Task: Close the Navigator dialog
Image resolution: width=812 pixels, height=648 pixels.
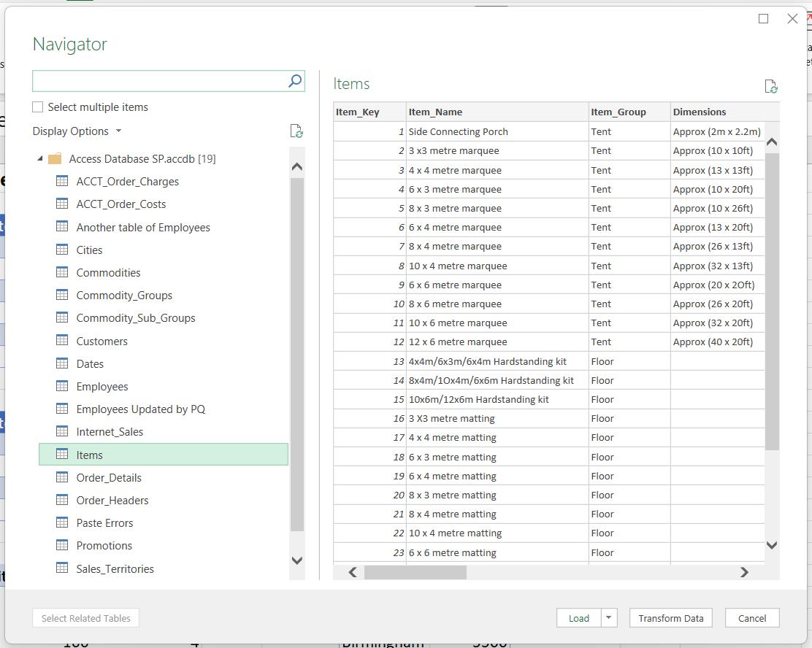Action: click(792, 19)
